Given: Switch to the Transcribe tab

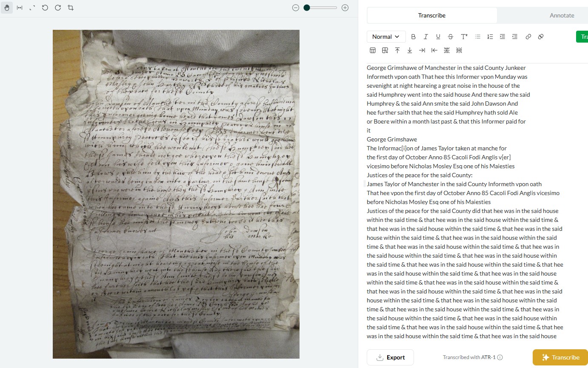Looking at the screenshot, I should (431, 15).
